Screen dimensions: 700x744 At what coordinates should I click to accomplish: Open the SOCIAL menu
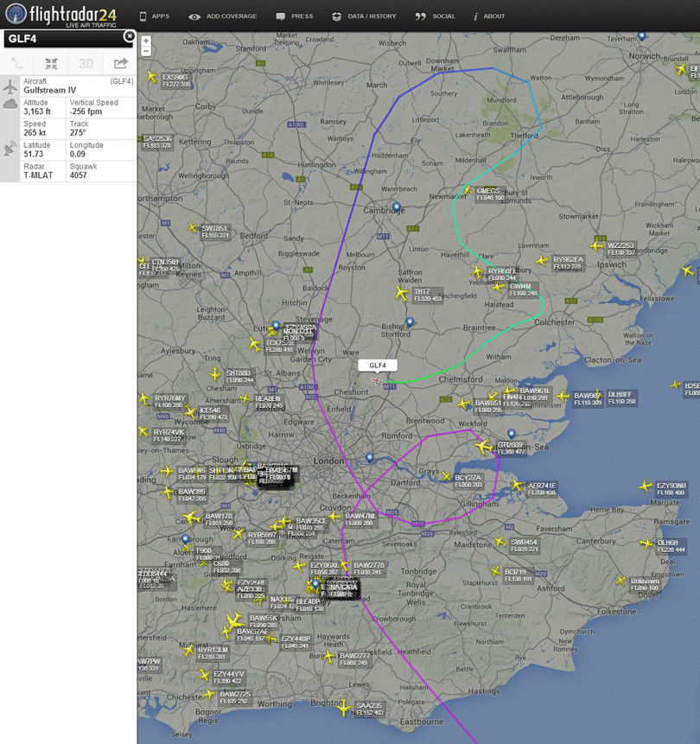click(436, 16)
